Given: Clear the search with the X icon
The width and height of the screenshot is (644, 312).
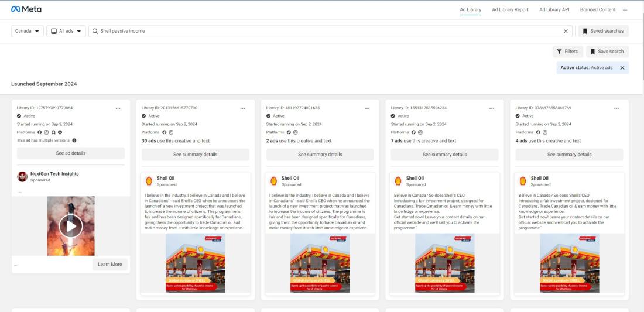Looking at the screenshot, I should (566, 31).
